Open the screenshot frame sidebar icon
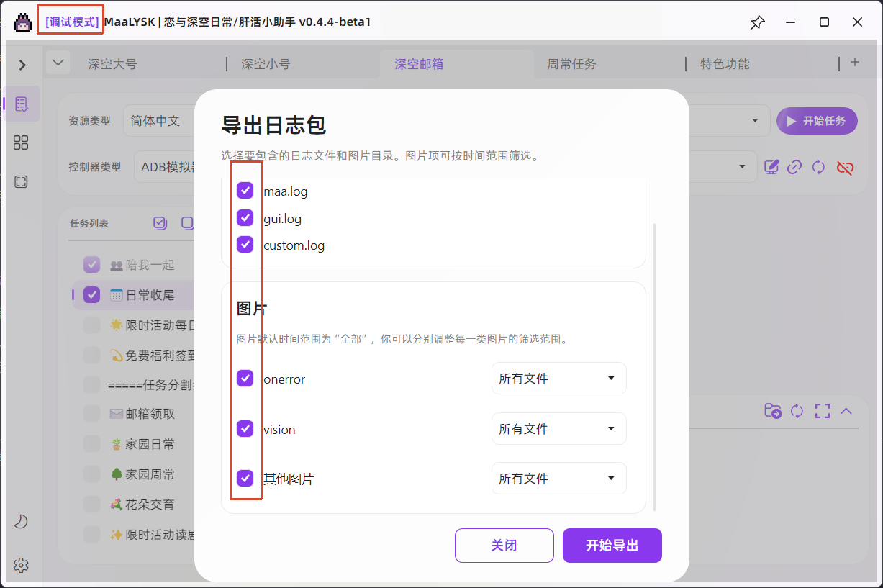Screen dimensions: 883x588 point(21,182)
